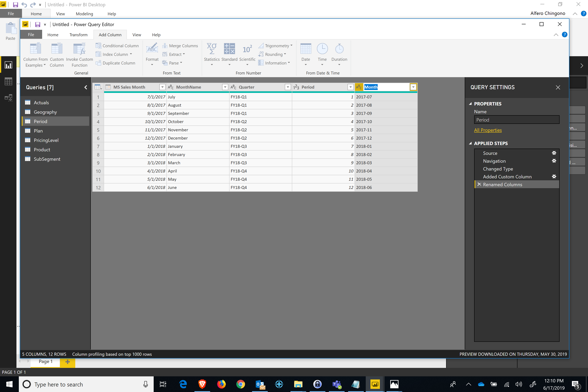Click the Month column name edit field
588x392 pixels.
[387, 87]
